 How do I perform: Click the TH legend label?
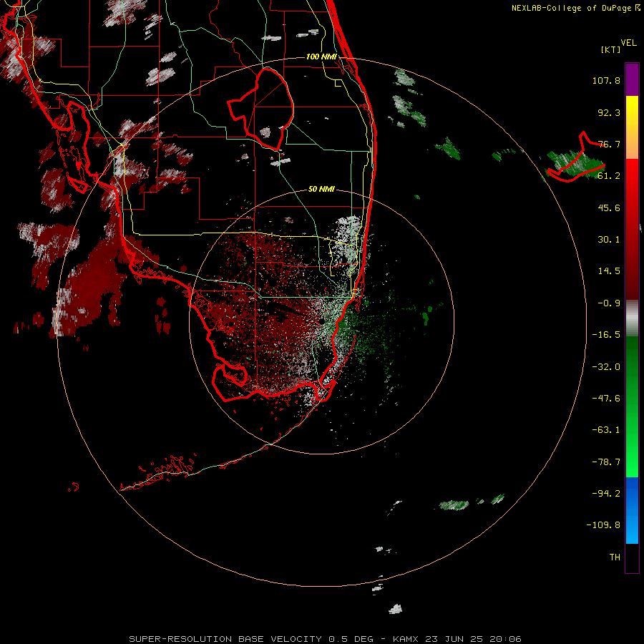coord(615,557)
